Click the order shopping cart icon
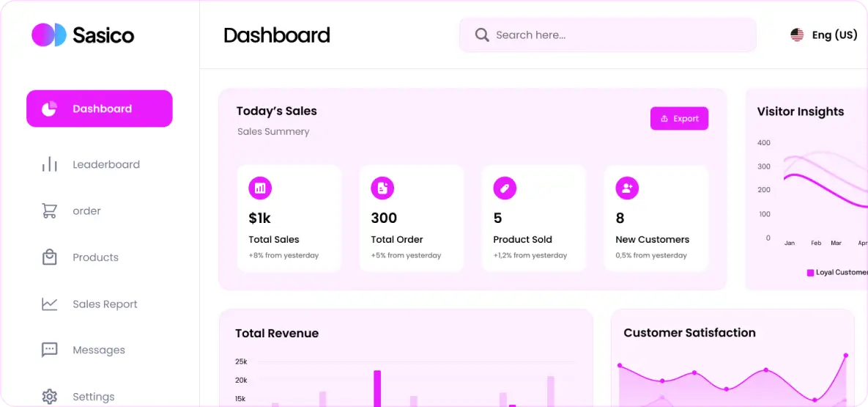This screenshot has width=868, height=407. [x=49, y=211]
